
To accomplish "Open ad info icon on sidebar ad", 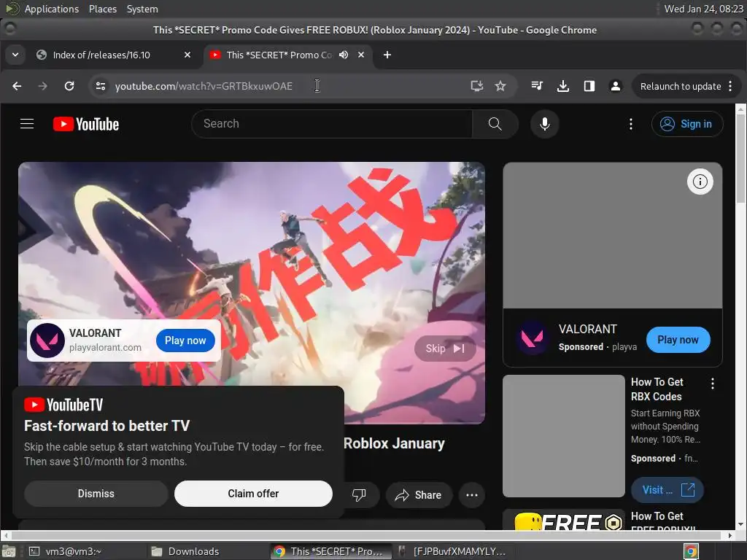I will point(700,182).
